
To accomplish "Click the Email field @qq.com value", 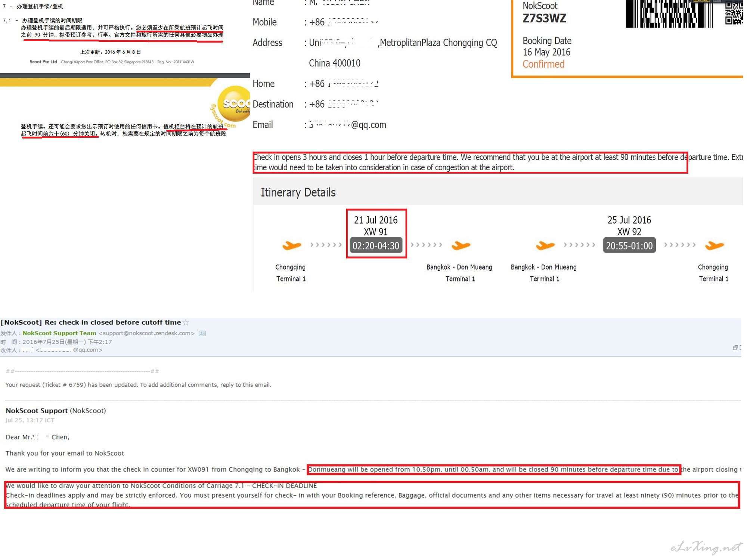I will click(347, 125).
